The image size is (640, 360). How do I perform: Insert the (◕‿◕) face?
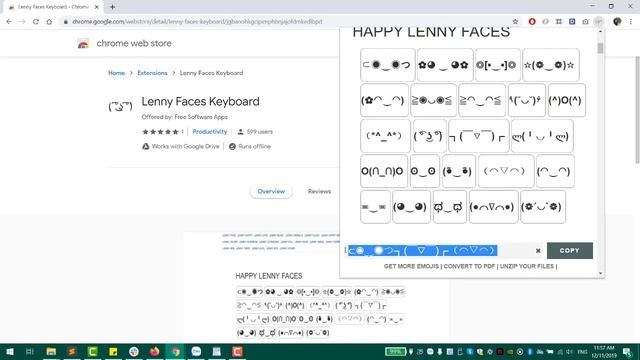(411, 207)
